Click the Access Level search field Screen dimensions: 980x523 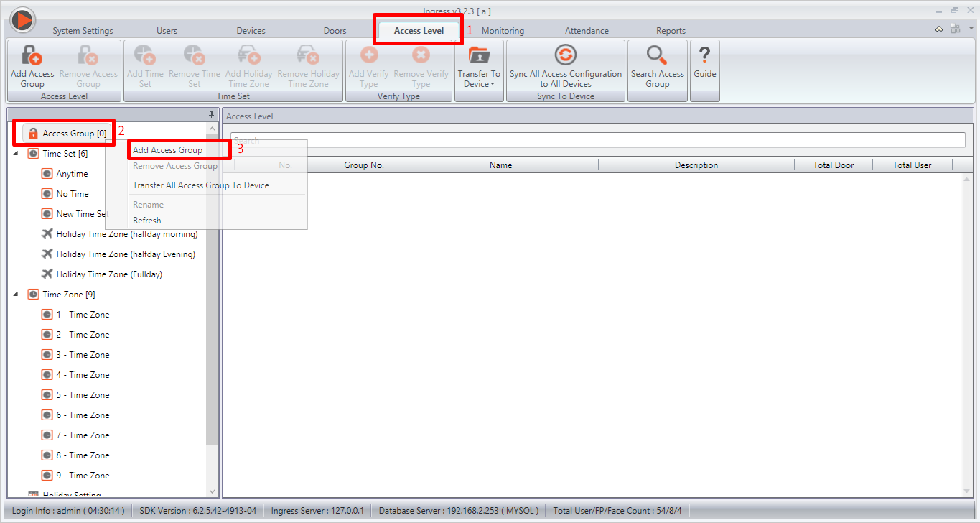pyautogui.click(x=598, y=140)
